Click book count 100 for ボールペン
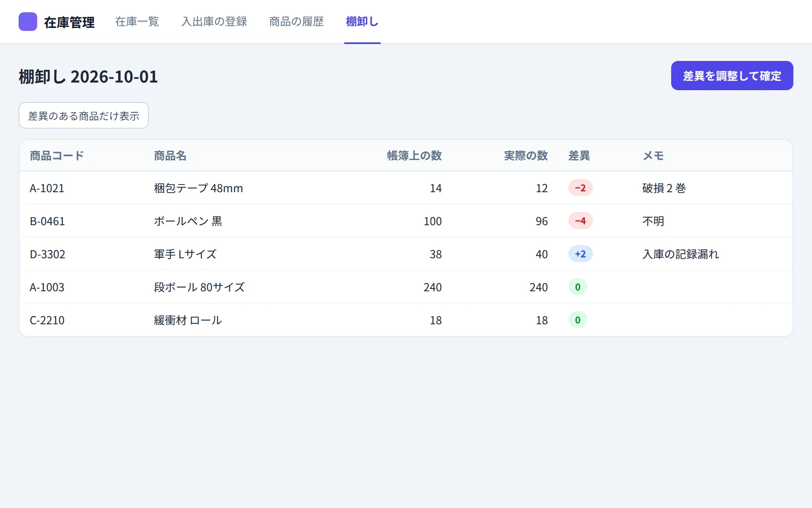Screen dimensions: 812x508 point(433,221)
